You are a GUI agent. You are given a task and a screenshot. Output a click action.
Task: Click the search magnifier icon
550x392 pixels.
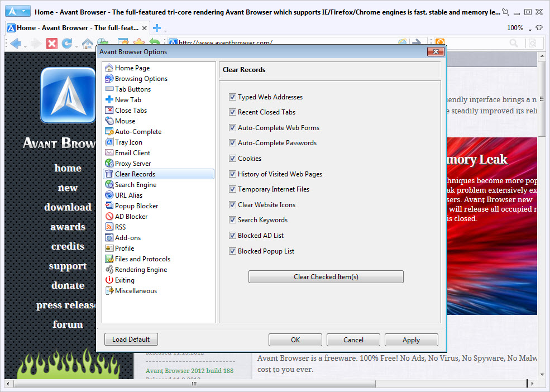514,43
